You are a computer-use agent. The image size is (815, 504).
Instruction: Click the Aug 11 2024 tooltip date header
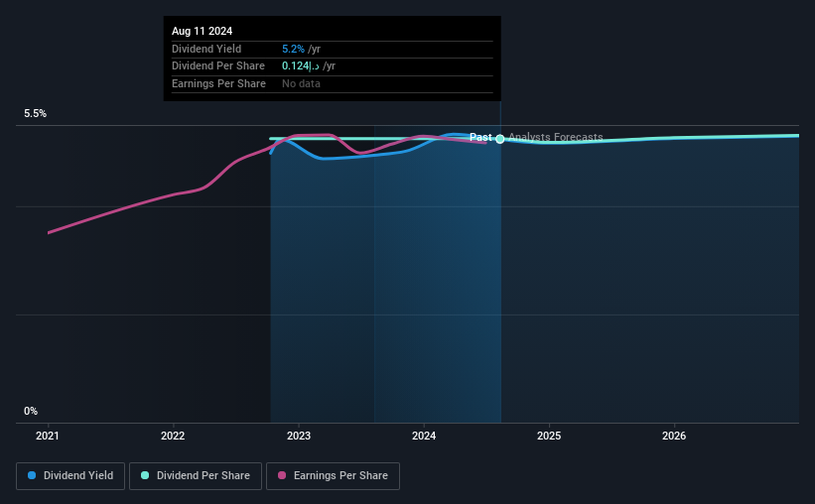click(x=203, y=31)
